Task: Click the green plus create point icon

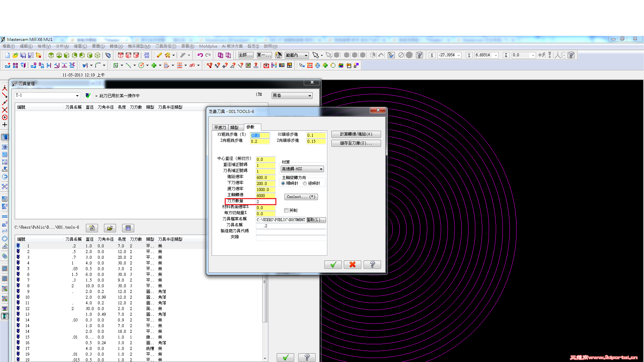Action: pos(154,65)
